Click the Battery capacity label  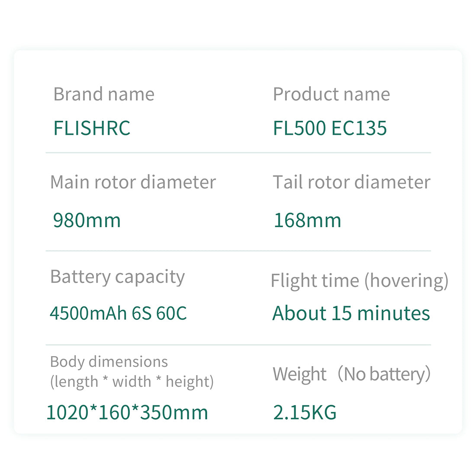(117, 277)
